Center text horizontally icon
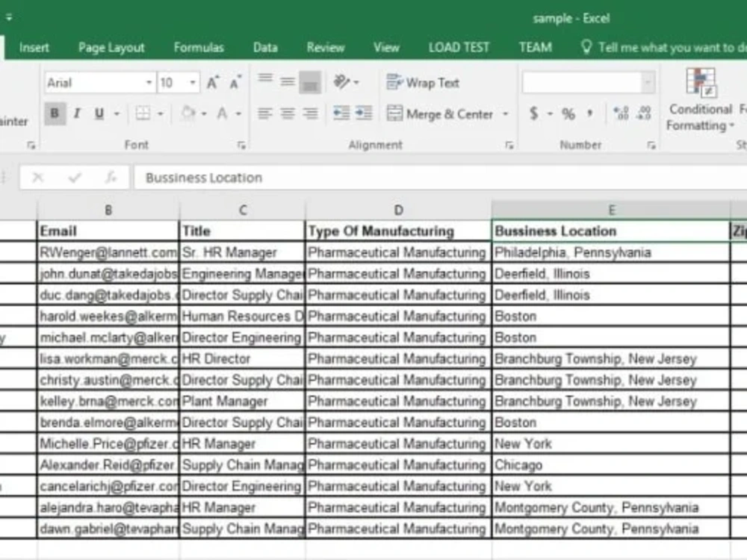The width and height of the screenshot is (747, 560). [288, 113]
